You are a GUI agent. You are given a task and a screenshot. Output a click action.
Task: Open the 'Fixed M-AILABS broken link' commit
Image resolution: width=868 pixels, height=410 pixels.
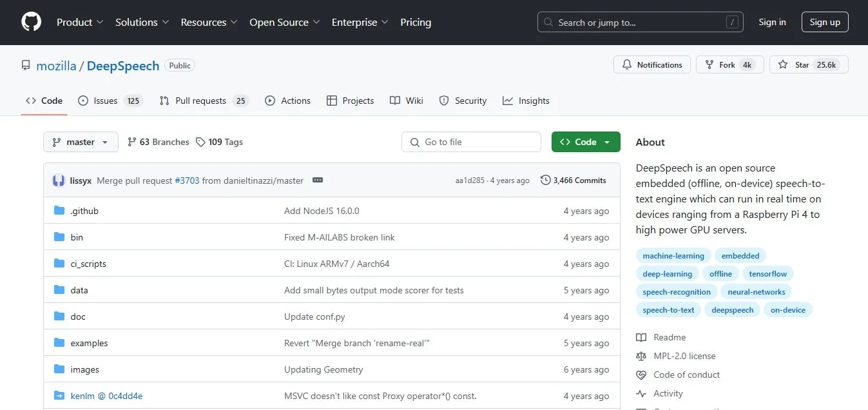(x=340, y=237)
